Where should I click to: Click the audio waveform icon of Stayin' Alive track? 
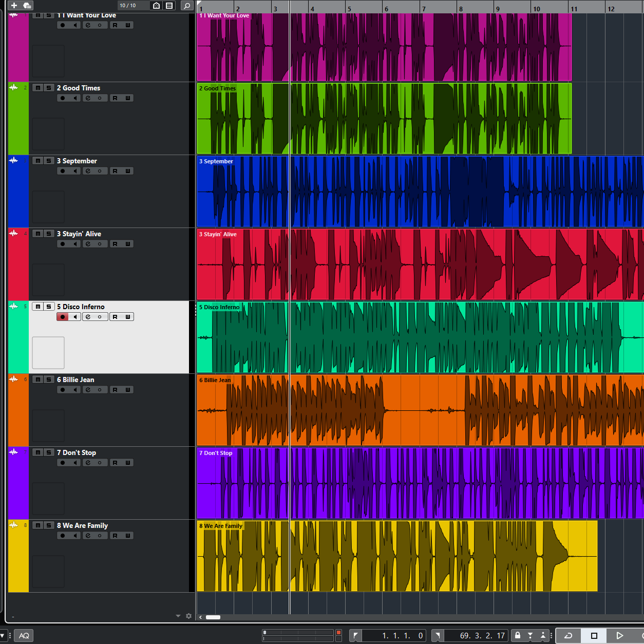point(13,233)
